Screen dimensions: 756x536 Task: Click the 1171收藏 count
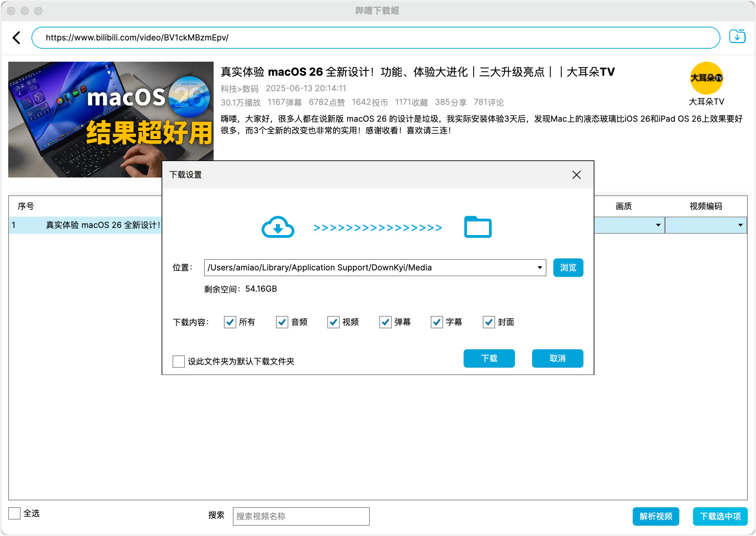coord(412,102)
